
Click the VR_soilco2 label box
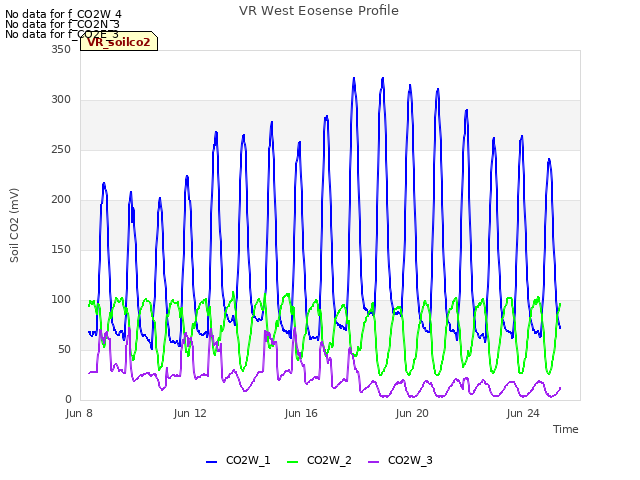coord(119,41)
